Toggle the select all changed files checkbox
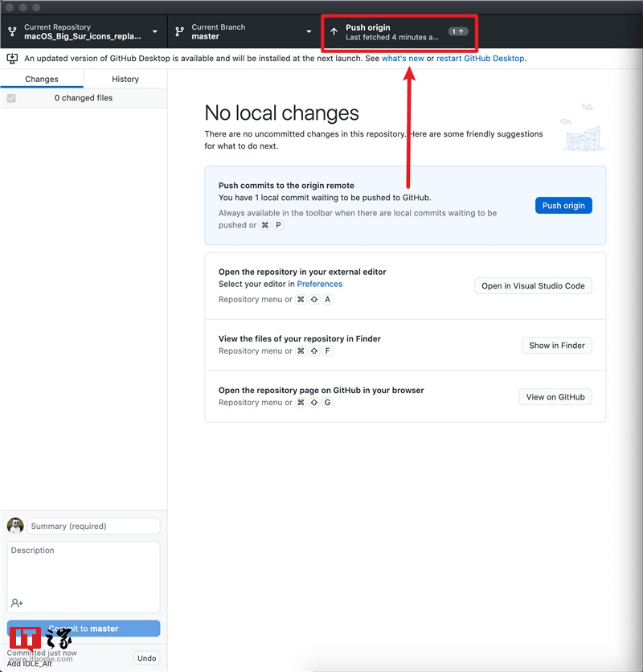Viewport: 643px width, 672px height. [x=11, y=98]
